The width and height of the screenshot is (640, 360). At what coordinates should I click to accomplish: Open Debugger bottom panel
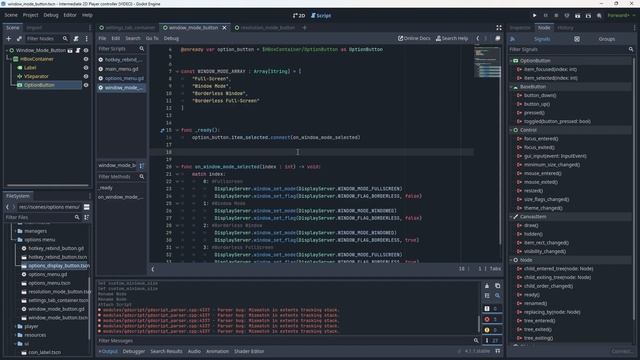133,351
